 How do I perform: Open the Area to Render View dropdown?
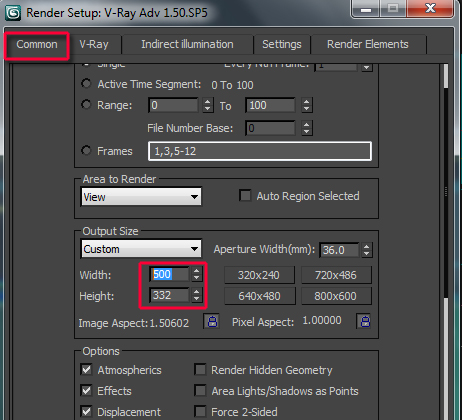click(141, 197)
